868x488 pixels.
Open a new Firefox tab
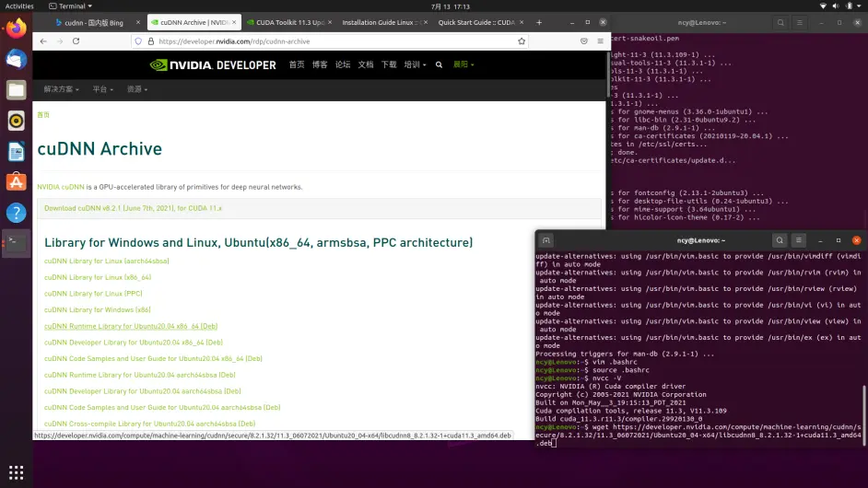[x=539, y=22]
